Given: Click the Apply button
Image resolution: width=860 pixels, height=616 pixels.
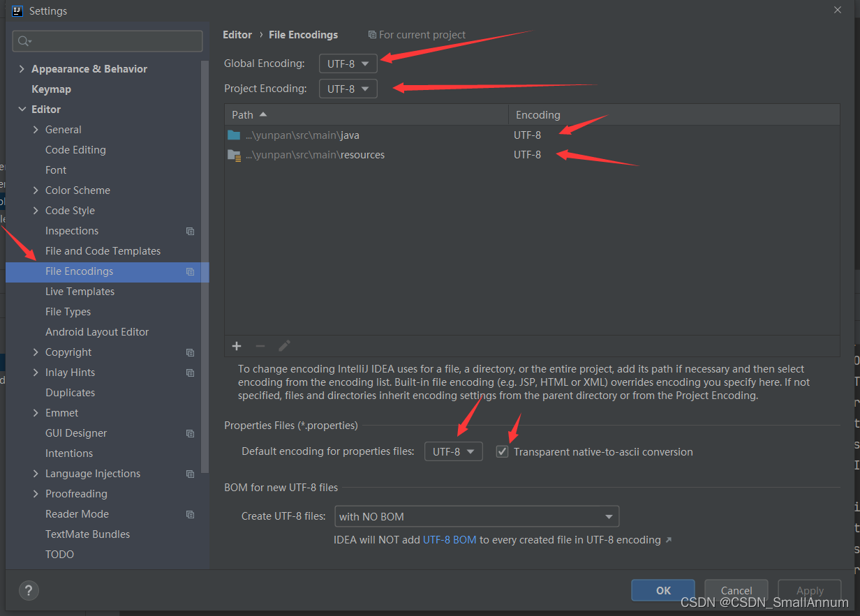Looking at the screenshot, I should pos(810,590).
